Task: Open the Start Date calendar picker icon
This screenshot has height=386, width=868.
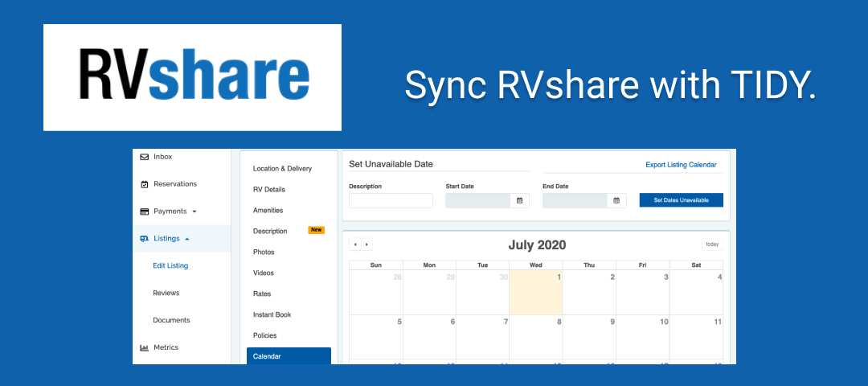Action: (x=520, y=200)
